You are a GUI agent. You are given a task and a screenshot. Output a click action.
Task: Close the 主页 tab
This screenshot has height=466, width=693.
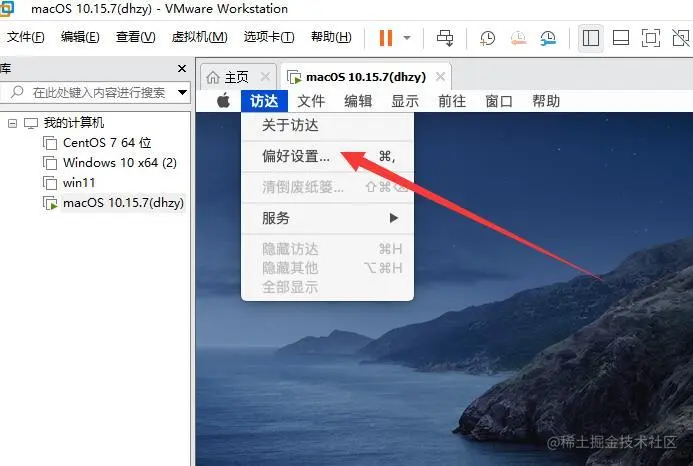(x=265, y=77)
